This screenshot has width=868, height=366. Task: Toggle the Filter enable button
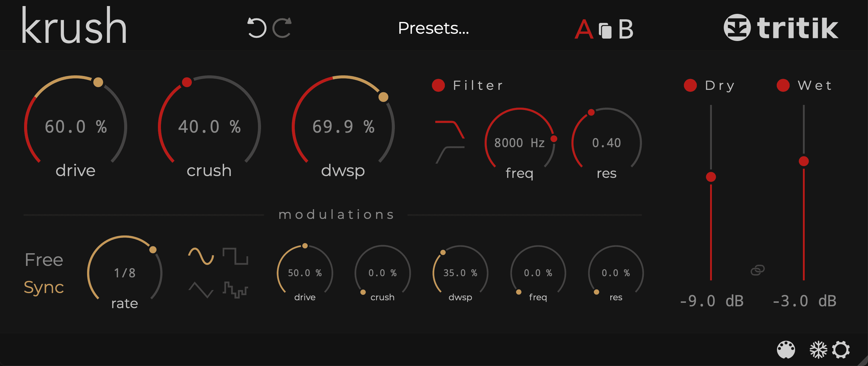[x=439, y=85]
